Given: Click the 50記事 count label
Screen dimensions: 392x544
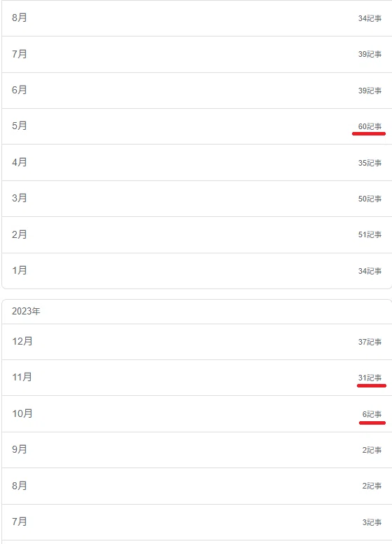Looking at the screenshot, I should [370, 199].
